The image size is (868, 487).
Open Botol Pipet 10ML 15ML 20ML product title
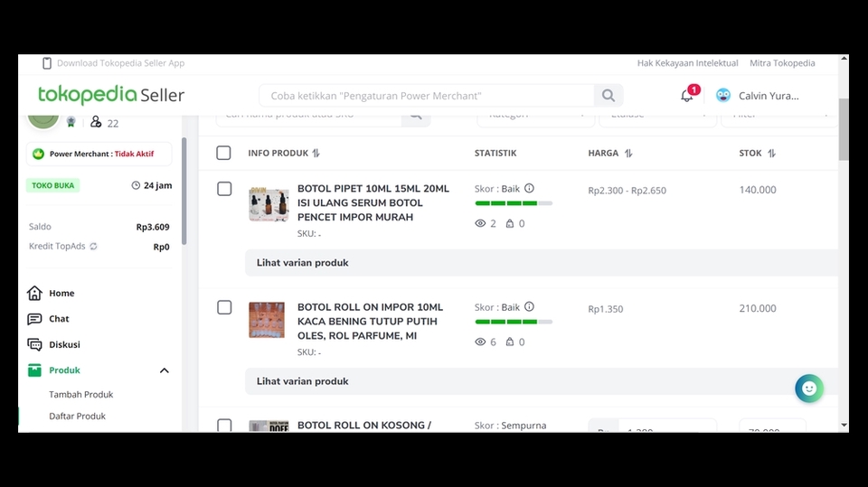(x=373, y=202)
